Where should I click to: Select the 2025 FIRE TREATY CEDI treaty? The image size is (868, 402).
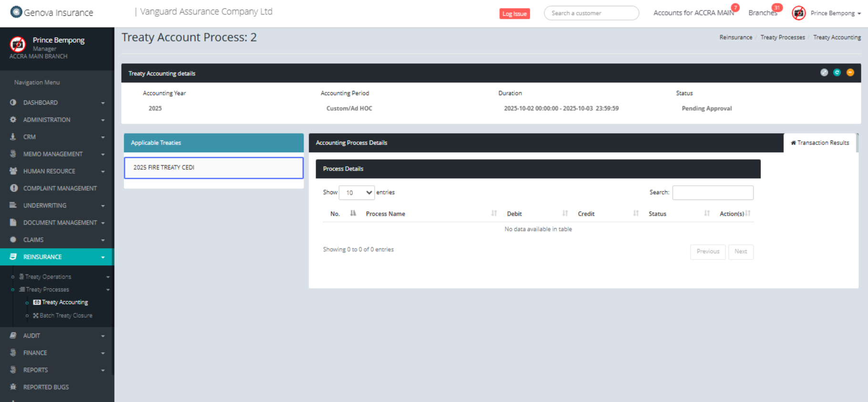tap(214, 168)
